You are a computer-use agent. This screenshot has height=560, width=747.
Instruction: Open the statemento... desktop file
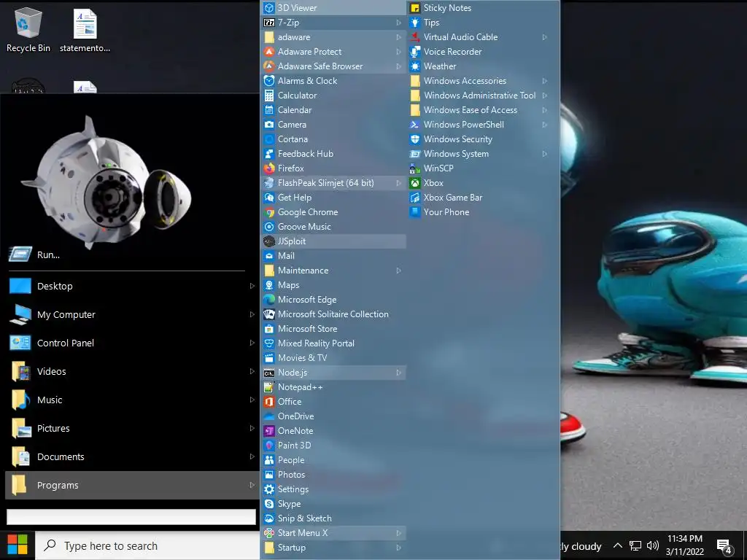coord(85,29)
